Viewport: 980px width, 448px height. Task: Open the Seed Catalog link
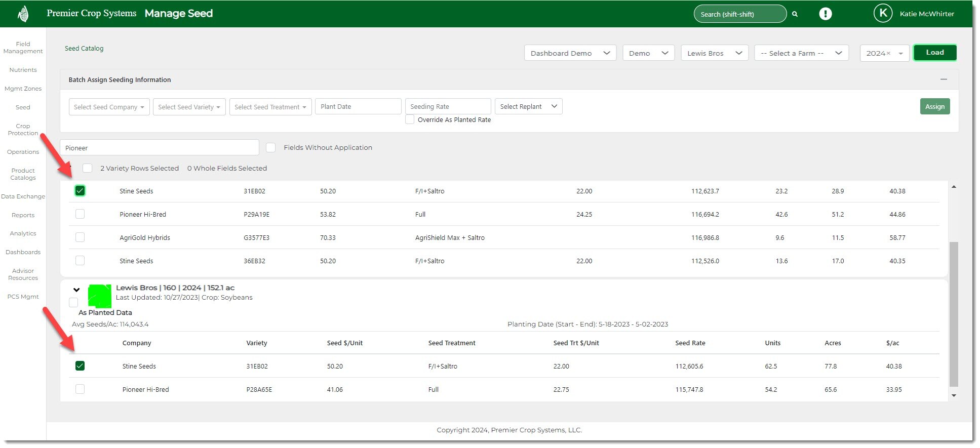pyautogui.click(x=84, y=49)
